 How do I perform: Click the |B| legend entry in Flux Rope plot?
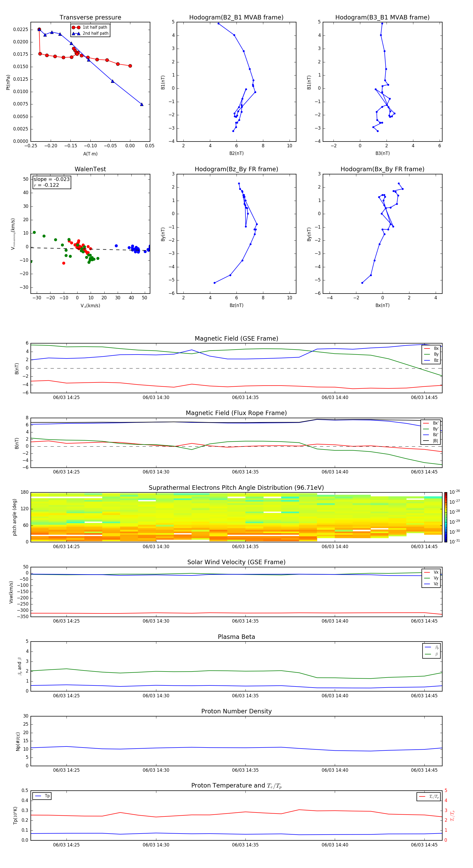point(431,441)
